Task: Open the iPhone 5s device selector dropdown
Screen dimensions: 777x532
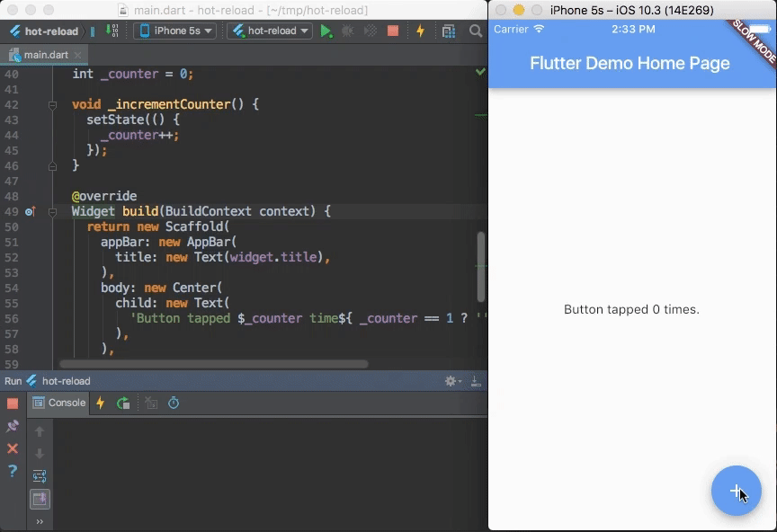Action: (175, 30)
